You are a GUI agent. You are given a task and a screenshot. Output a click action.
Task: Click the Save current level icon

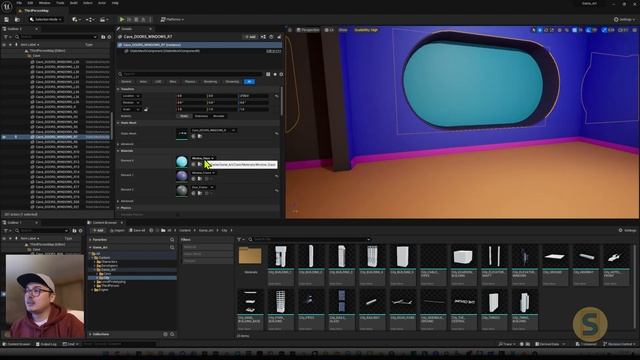[7, 19]
